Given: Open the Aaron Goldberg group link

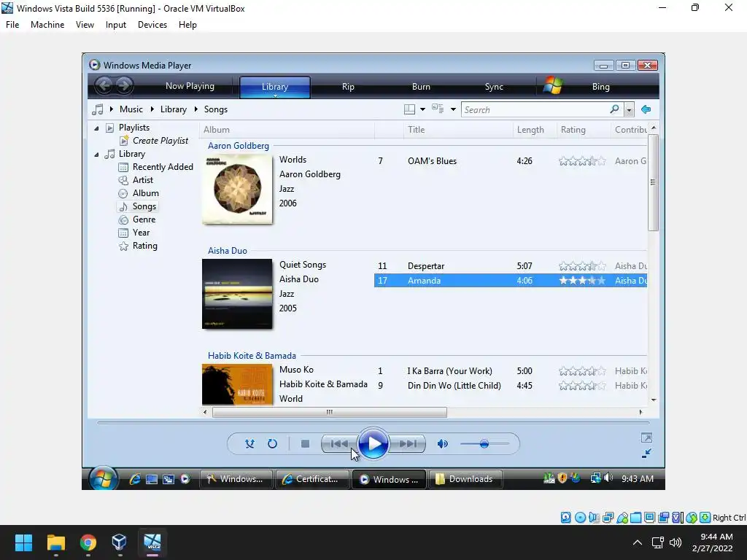Looking at the screenshot, I should (x=239, y=146).
